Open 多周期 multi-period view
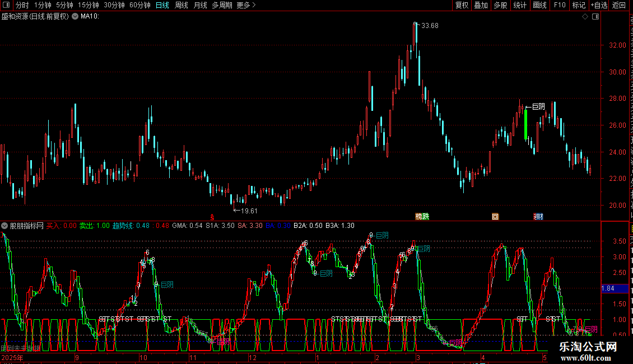633x364 pixels. click(x=222, y=5)
